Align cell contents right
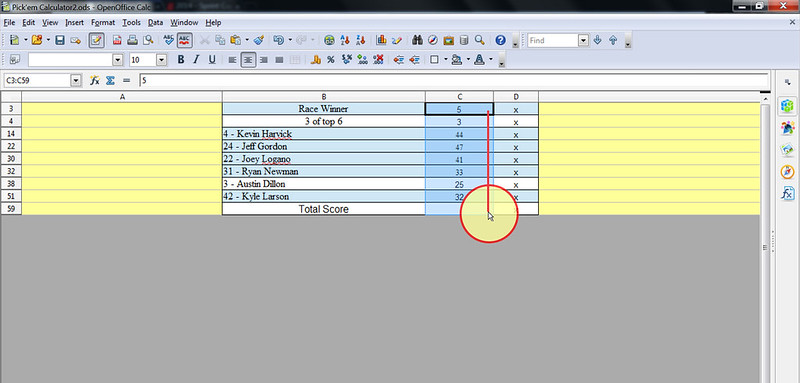Viewport: 800px width, 383px height. 264,60
